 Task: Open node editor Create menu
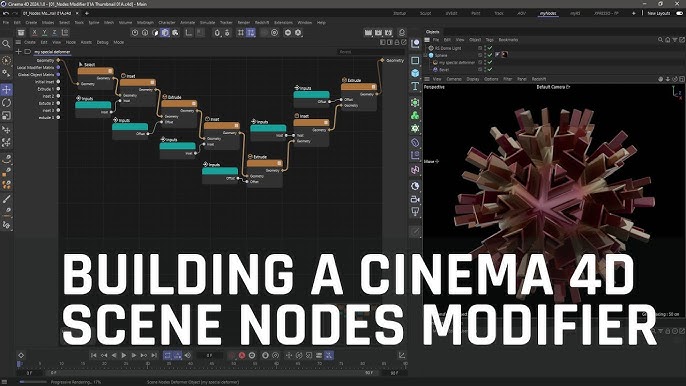(x=30, y=42)
